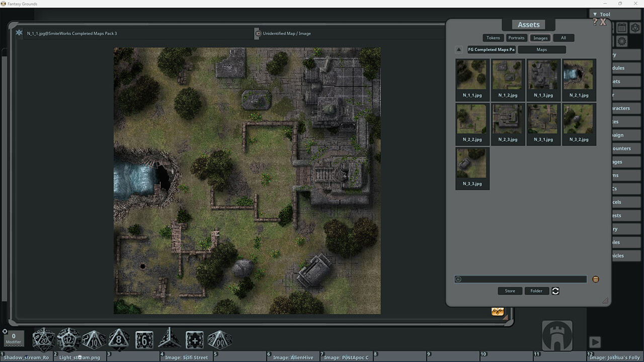Toggle the Portraits asset filter

point(517,38)
